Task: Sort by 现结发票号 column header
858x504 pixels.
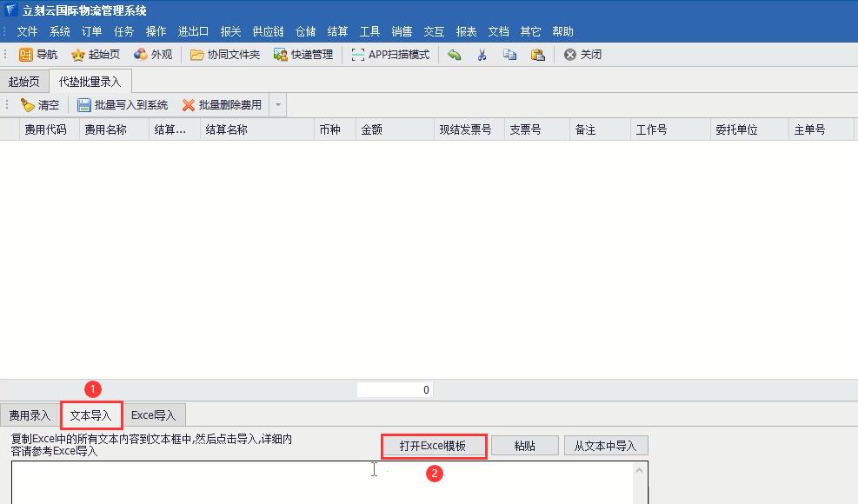Action: click(x=469, y=129)
